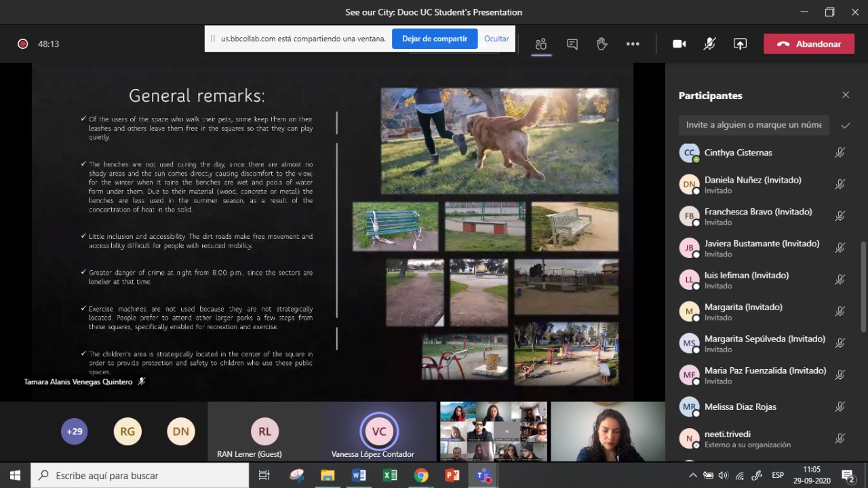
Task: Click Dejar de compartir button
Action: tap(435, 39)
